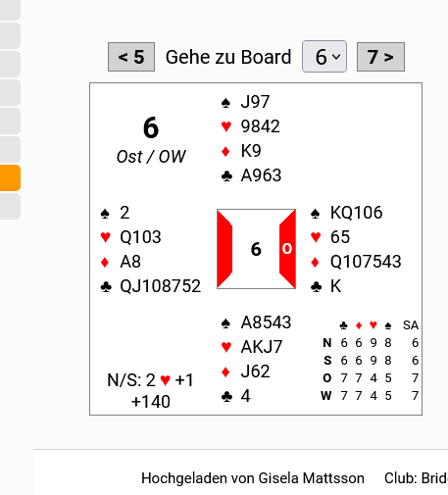
Task: Click the club column header in the trick table
Action: (343, 325)
